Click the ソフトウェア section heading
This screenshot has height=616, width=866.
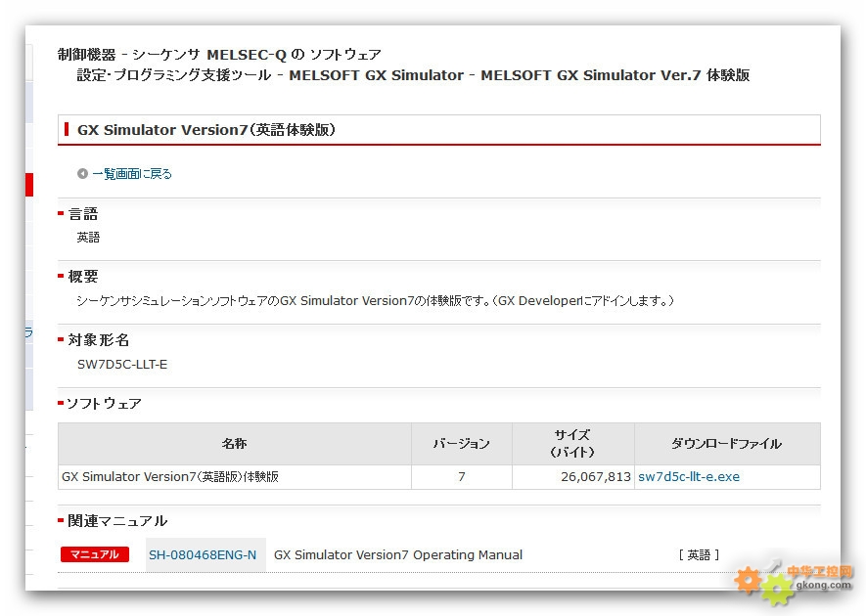(x=104, y=404)
